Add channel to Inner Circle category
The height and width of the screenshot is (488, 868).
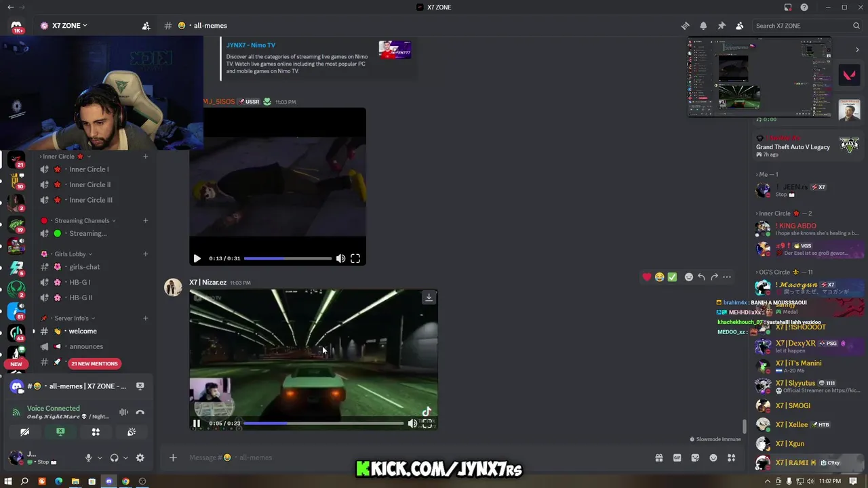click(x=145, y=157)
